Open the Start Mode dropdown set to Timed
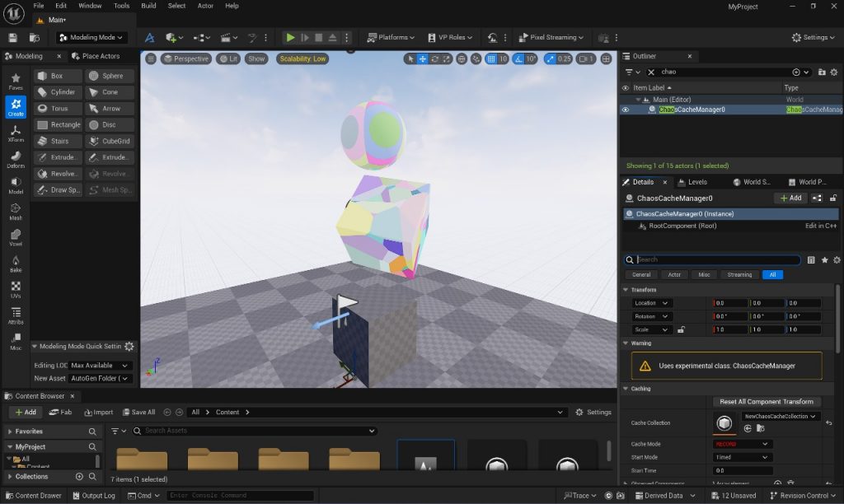This screenshot has height=504, width=844. tap(742, 457)
